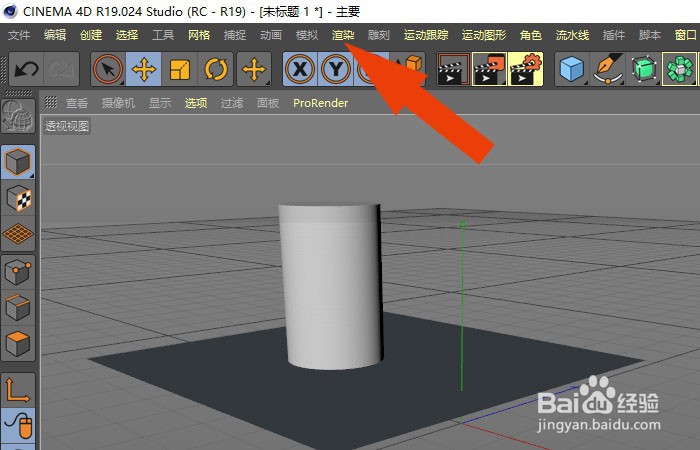
Task: Toggle Enable Axis L-shaped icon
Action: [x=18, y=390]
